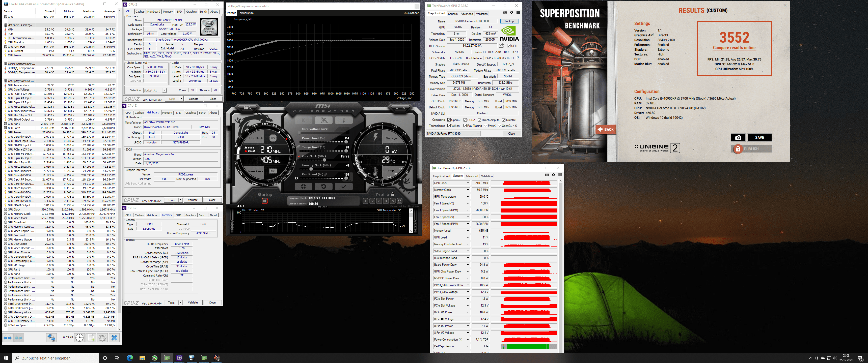Screen dimensions: 868x363
Task: Open the Advanced tab in GPU-Z sensors window
Action: [x=472, y=176]
